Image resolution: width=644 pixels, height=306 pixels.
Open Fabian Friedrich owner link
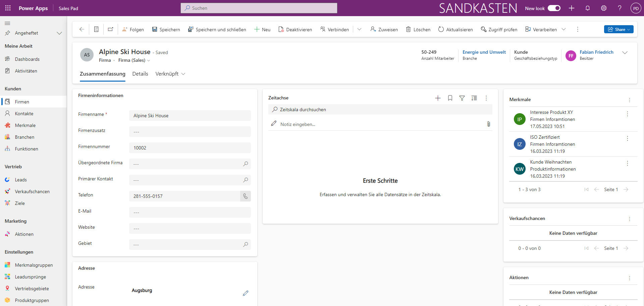(x=596, y=52)
